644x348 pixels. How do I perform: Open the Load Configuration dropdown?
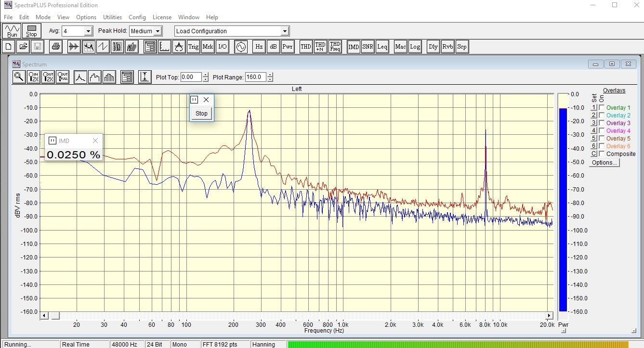pos(285,31)
